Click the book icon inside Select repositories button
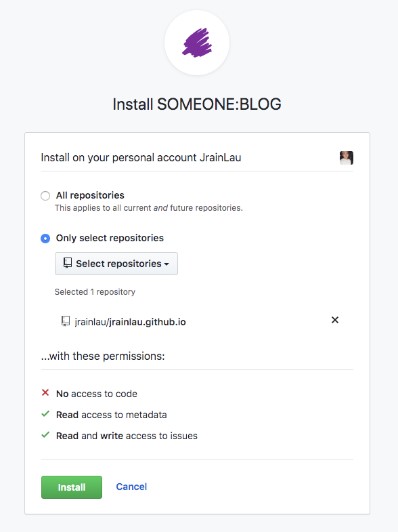 pyautogui.click(x=68, y=263)
